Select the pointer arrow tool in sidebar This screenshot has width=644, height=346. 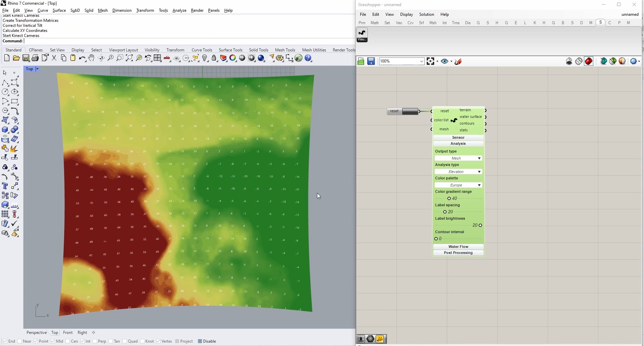pos(5,73)
